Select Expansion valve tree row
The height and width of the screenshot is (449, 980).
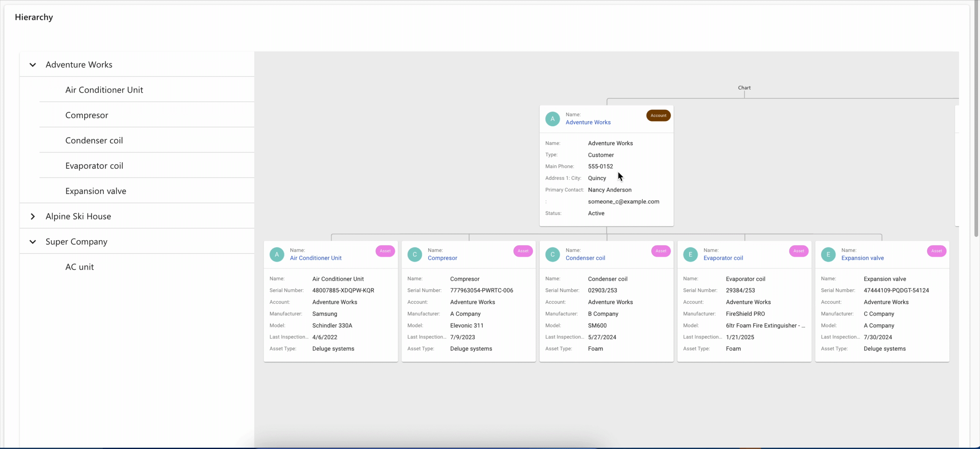[x=147, y=190]
